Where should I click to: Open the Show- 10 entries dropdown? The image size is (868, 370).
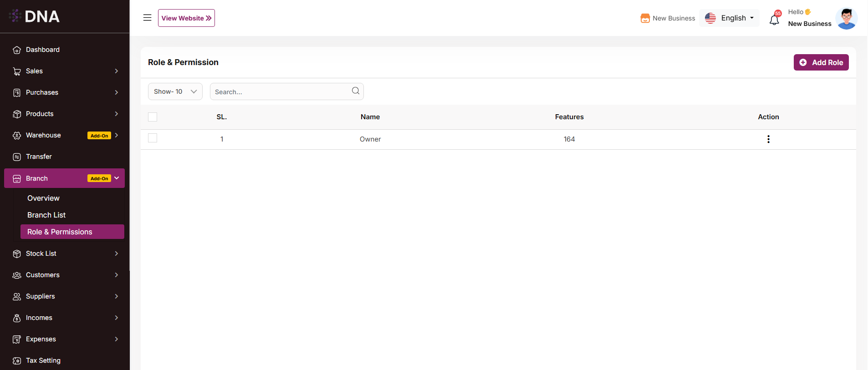pyautogui.click(x=175, y=91)
